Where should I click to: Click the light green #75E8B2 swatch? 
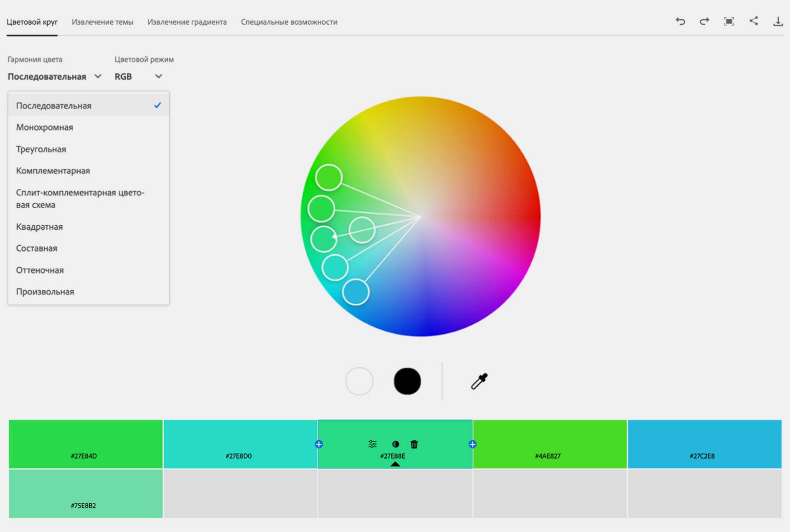[x=86, y=493]
